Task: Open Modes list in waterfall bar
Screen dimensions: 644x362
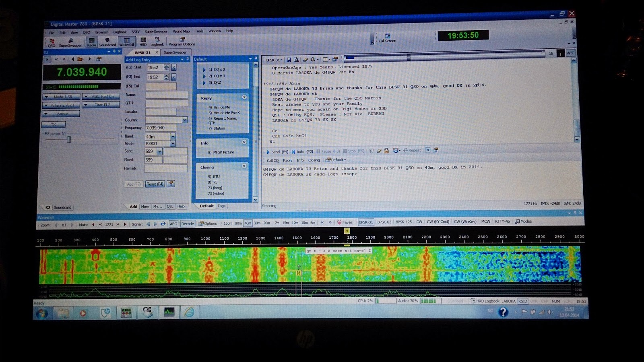Action: click(523, 221)
